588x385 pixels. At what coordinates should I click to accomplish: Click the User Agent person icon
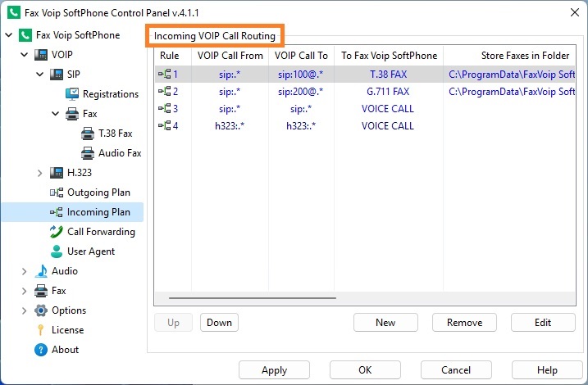[57, 251]
